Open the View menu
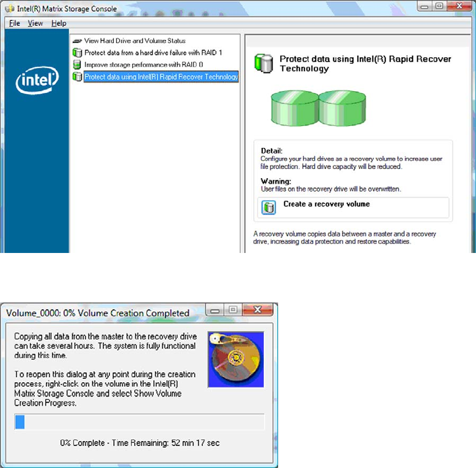The image size is (476, 468). (x=35, y=23)
